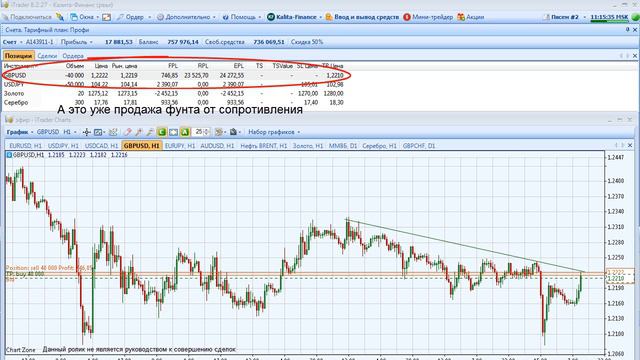This screenshot has height=360, width=640.
Task: Select the crosshair tool
Action: pyautogui.click(x=87, y=132)
